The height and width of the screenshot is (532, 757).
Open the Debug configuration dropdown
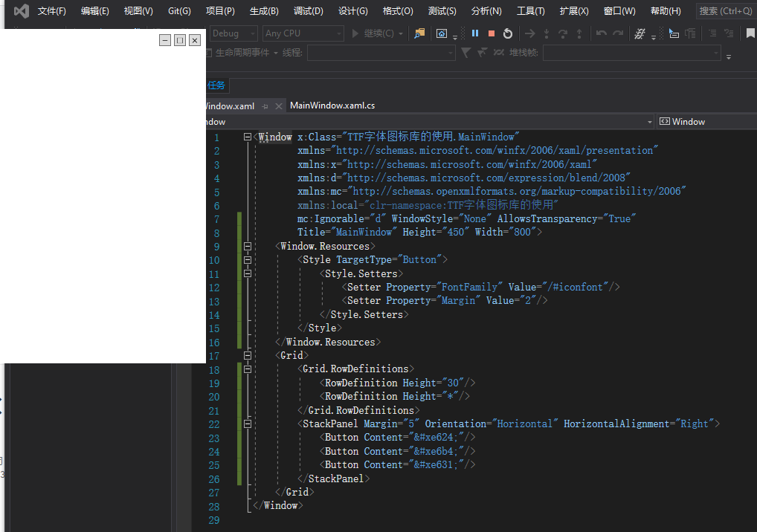click(233, 33)
